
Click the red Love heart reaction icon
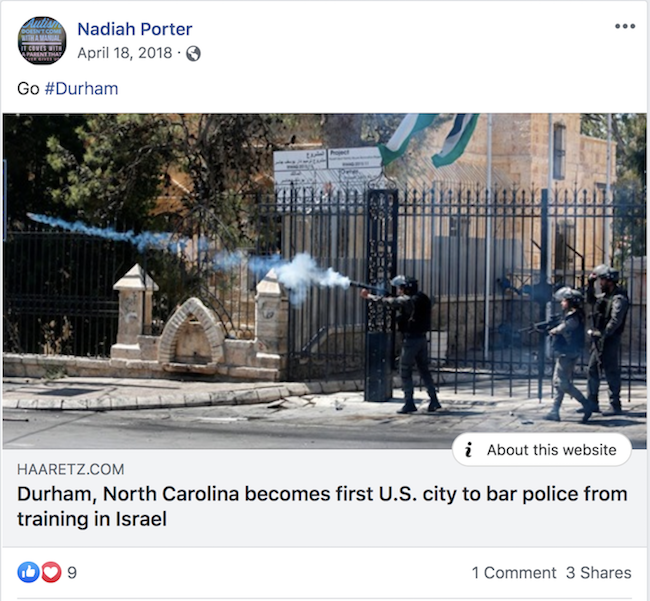pos(51,572)
